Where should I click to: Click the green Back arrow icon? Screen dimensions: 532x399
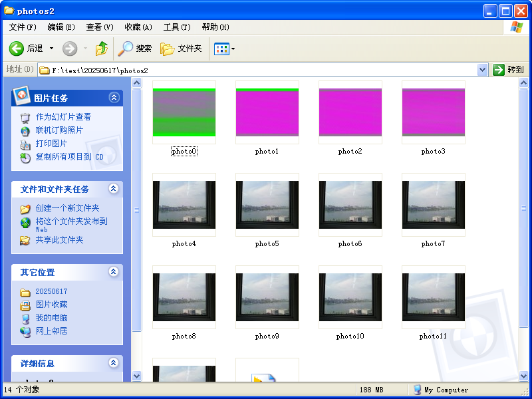point(16,49)
